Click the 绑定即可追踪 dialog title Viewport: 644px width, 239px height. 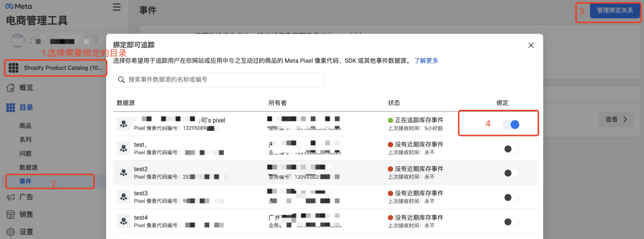pyautogui.click(x=134, y=45)
